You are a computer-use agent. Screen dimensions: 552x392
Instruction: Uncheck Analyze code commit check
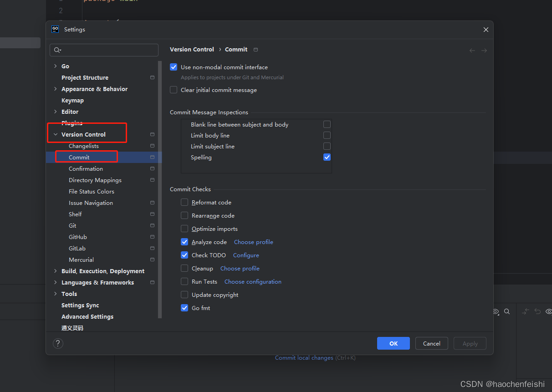tap(184, 242)
